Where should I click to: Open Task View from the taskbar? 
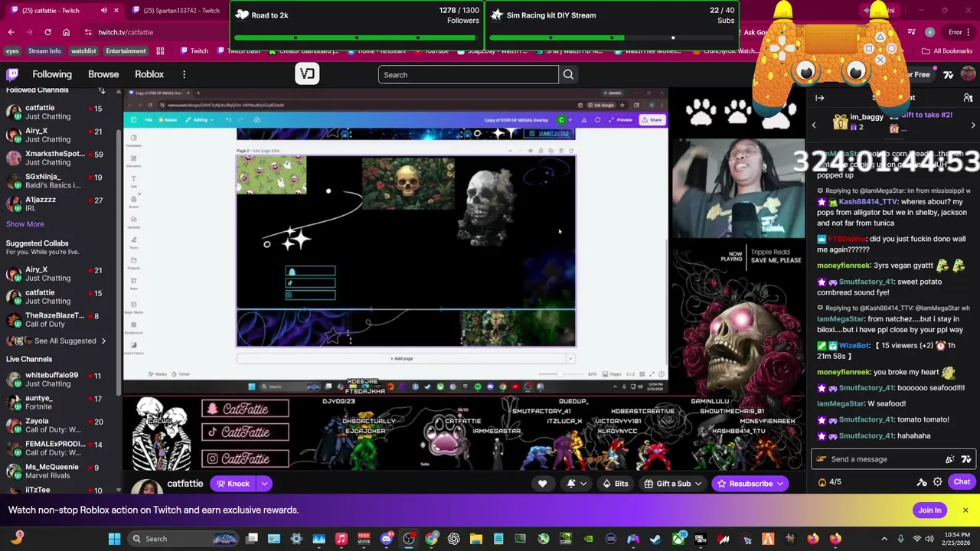(251, 539)
